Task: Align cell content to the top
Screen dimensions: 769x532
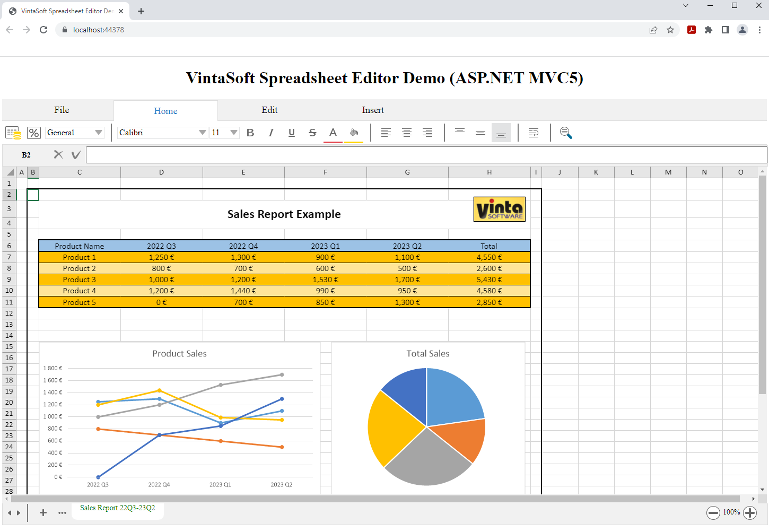Action: (x=460, y=133)
